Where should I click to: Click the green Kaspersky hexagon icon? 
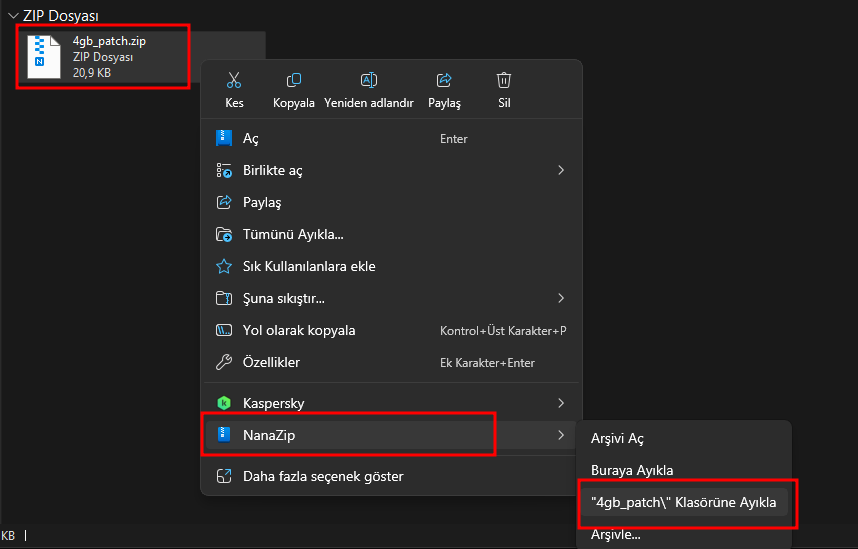(x=224, y=403)
